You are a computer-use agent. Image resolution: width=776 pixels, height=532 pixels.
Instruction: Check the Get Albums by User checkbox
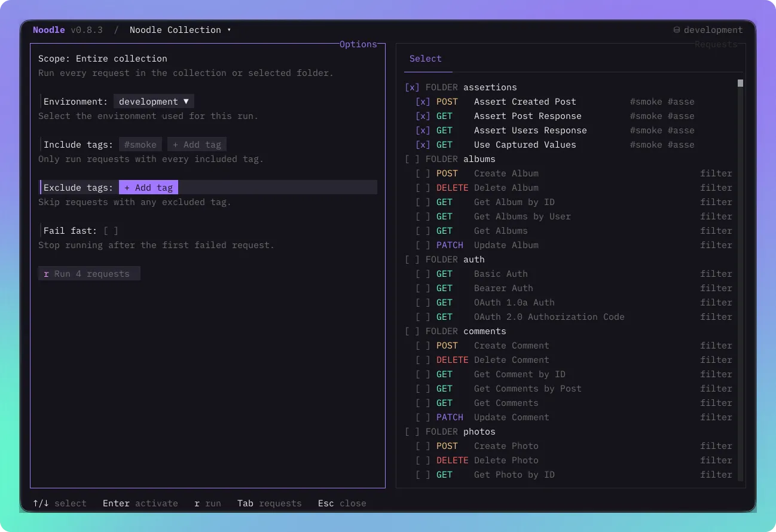[423, 216]
